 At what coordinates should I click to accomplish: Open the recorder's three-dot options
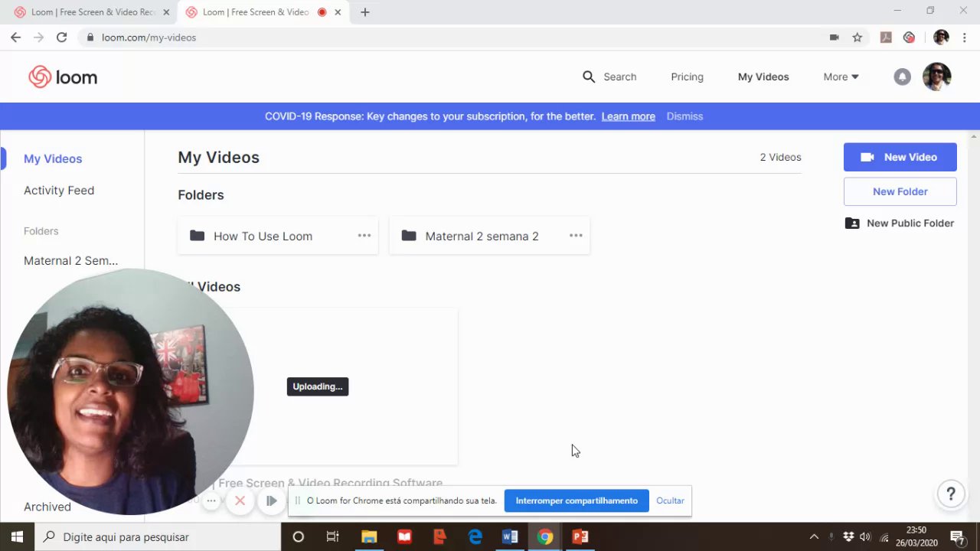(211, 500)
